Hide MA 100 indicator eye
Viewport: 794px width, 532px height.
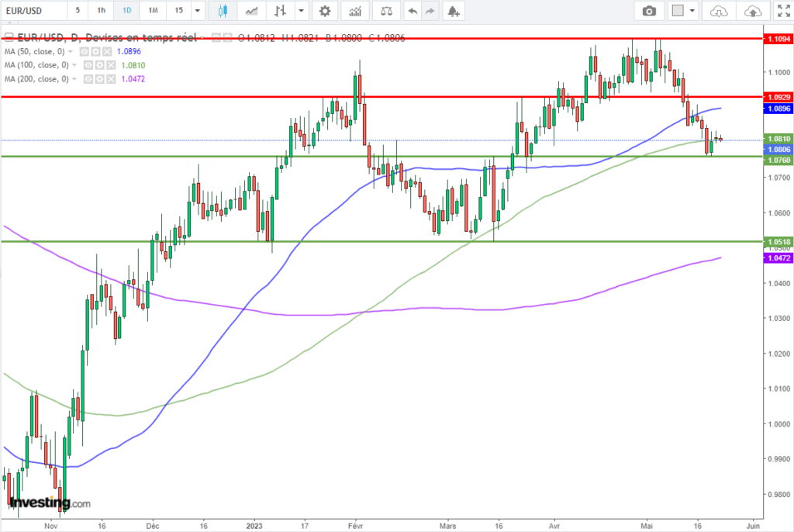click(88, 65)
